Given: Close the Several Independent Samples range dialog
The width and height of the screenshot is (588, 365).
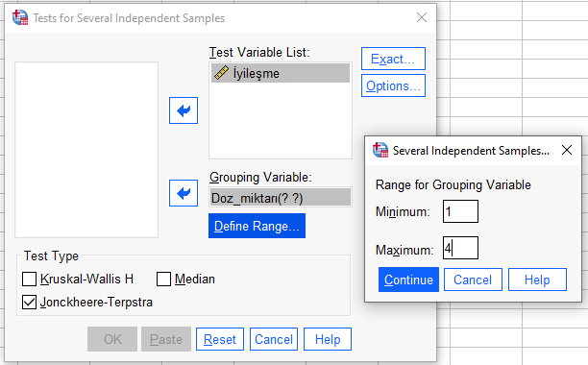Looking at the screenshot, I should tap(567, 150).
